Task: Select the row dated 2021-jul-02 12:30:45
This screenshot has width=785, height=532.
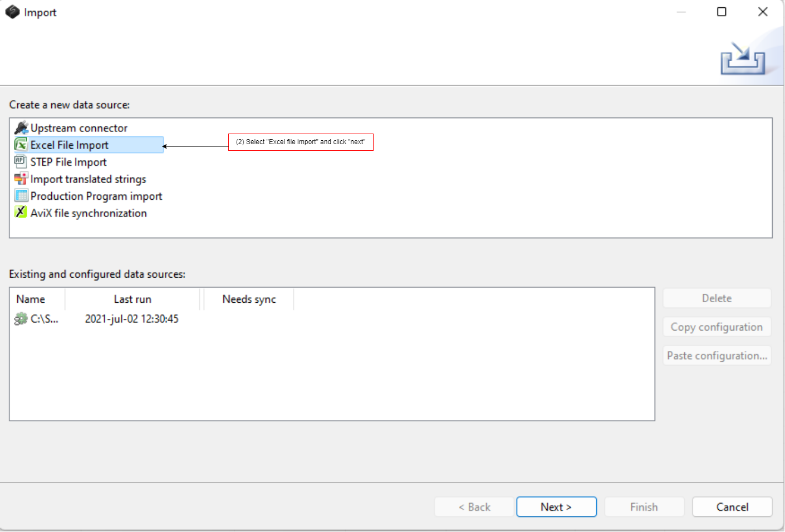Action: [x=131, y=319]
